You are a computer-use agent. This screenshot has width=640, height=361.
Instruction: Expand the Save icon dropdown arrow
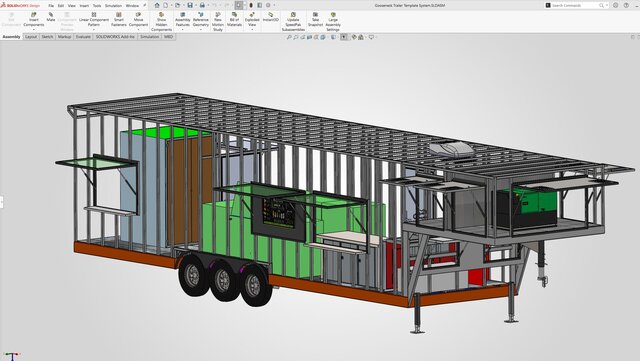(195, 5)
